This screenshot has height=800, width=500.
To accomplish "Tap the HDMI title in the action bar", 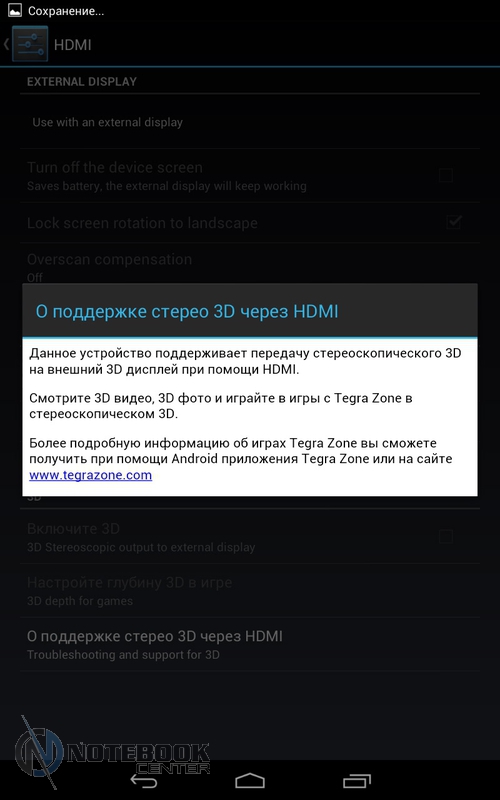I will click(72, 45).
